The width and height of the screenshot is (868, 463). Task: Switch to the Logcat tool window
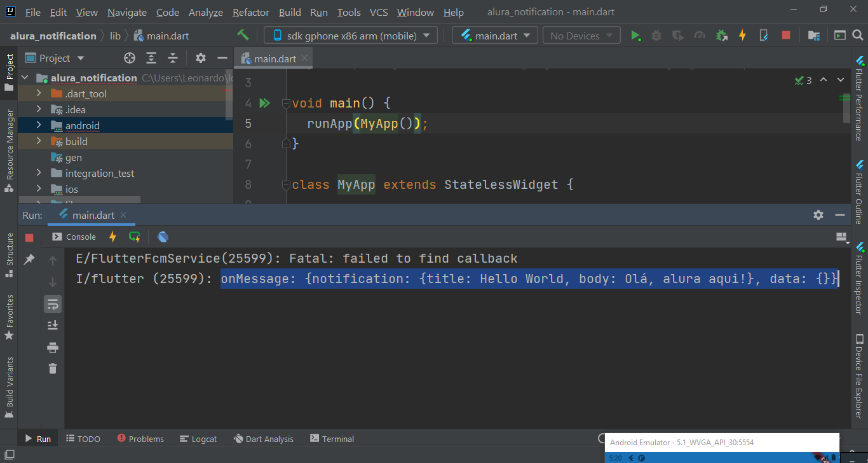coord(198,438)
